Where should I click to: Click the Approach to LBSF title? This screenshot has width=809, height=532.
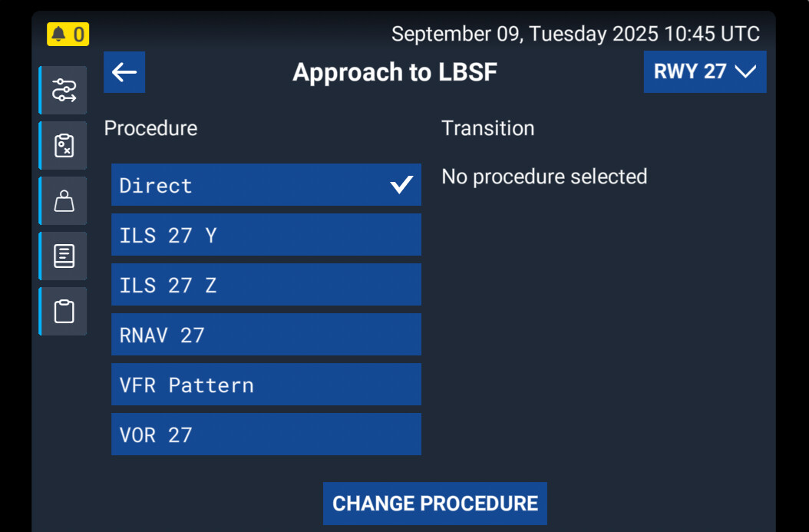395,72
